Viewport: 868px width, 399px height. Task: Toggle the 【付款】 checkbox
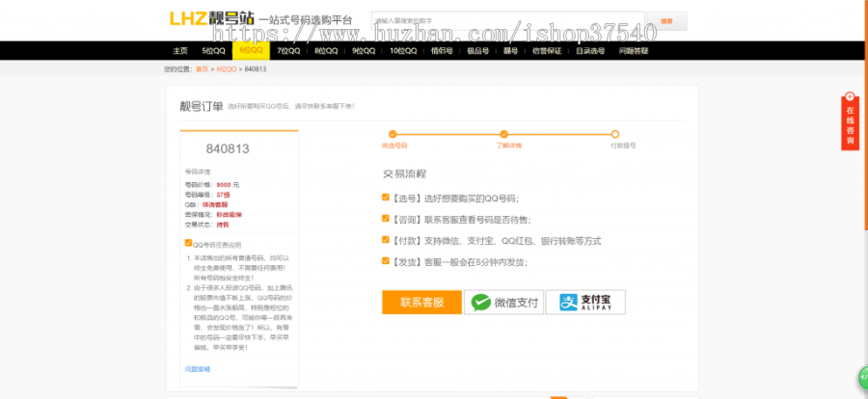(387, 240)
